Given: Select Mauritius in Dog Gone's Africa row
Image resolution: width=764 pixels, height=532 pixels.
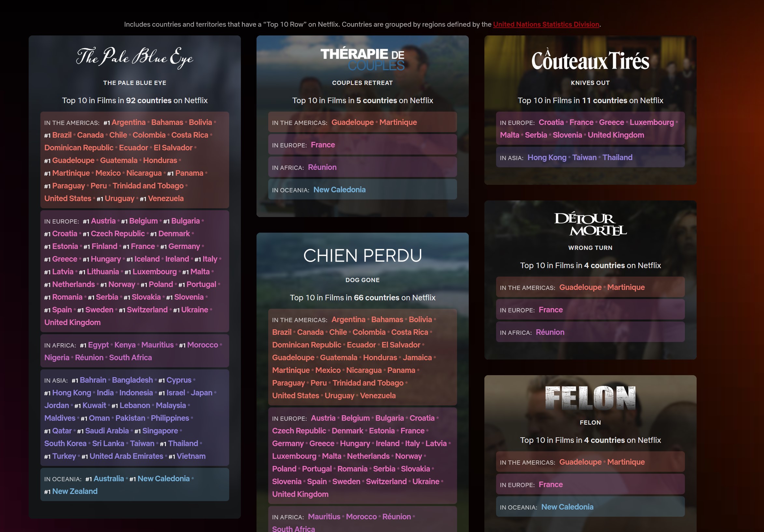Looking at the screenshot, I should point(324,516).
